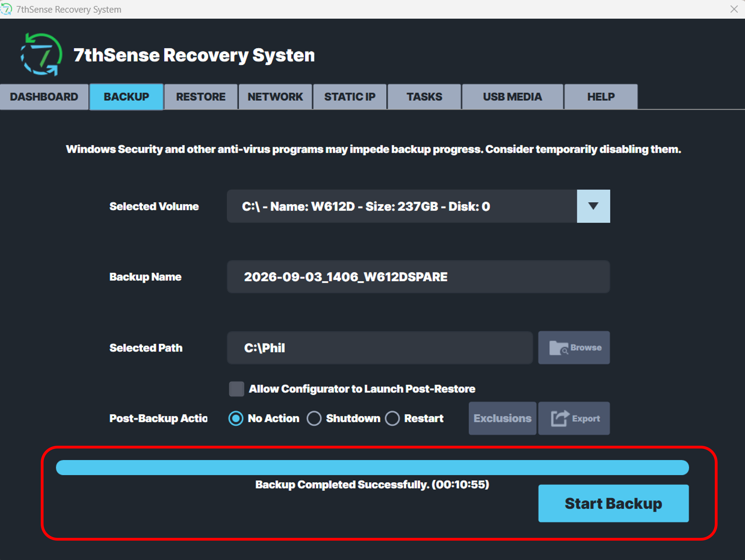
Task: Select the BACKUP tab
Action: tap(126, 97)
